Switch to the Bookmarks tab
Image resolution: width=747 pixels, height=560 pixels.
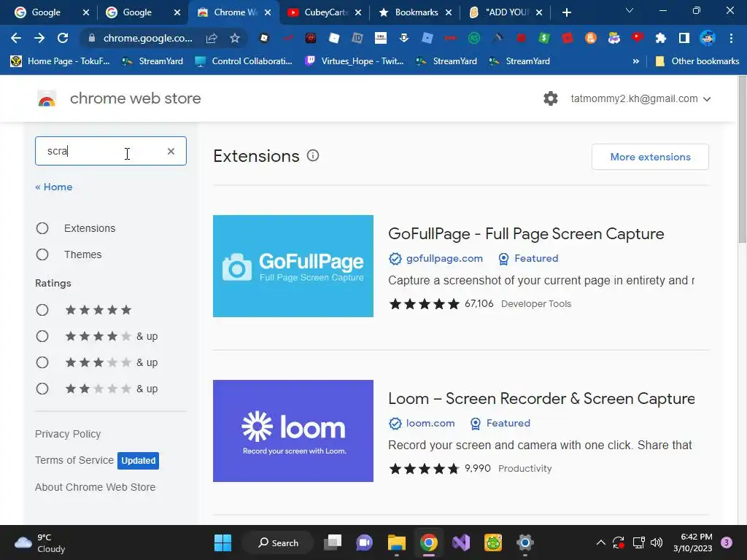pos(417,12)
